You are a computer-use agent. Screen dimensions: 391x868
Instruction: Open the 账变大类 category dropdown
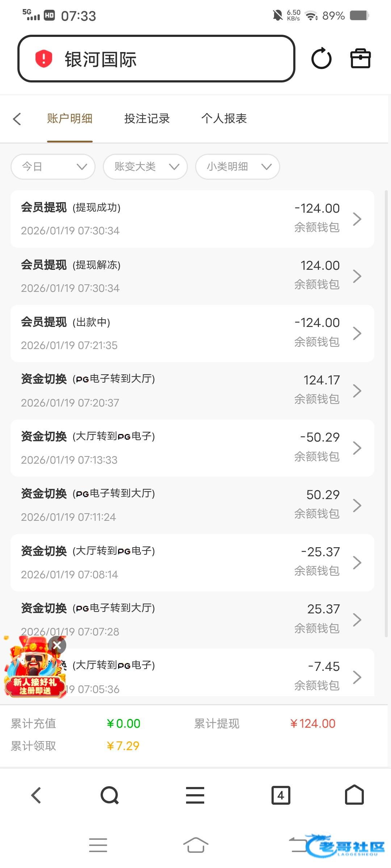click(x=145, y=167)
